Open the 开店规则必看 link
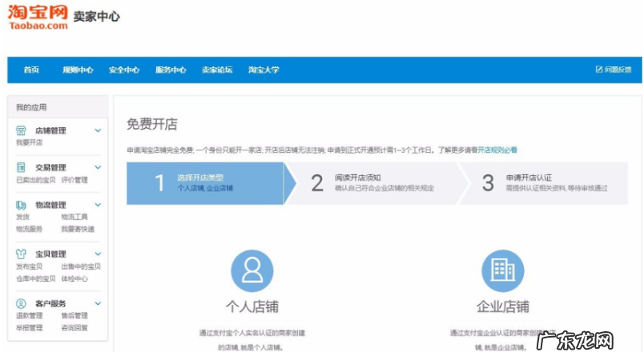Screen dimensions: 644x364 tap(497, 150)
